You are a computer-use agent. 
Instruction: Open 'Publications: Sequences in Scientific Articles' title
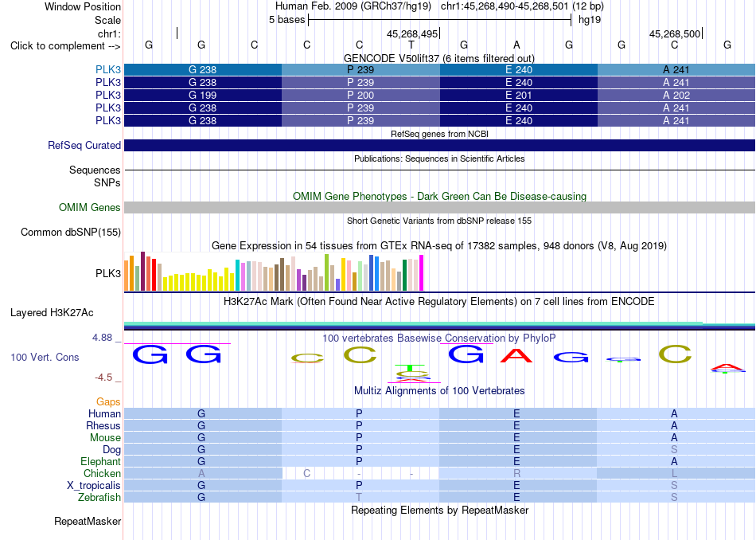coord(439,158)
